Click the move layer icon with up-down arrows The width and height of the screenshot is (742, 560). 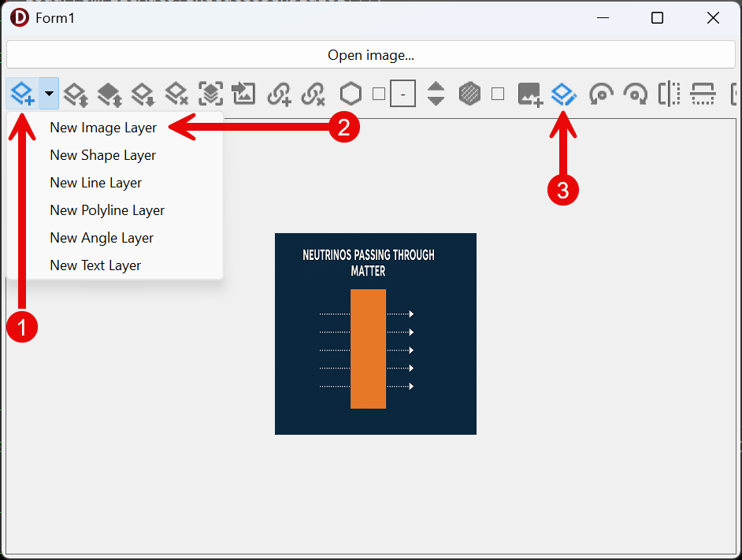[x=76, y=94]
